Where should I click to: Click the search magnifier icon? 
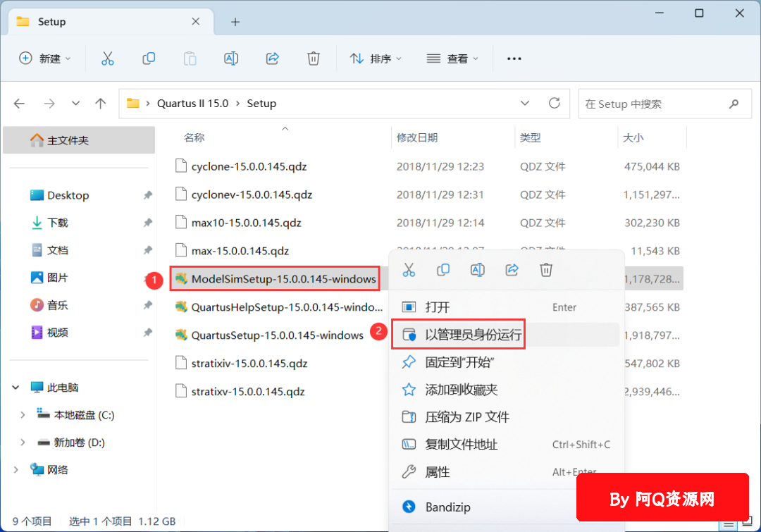click(734, 104)
